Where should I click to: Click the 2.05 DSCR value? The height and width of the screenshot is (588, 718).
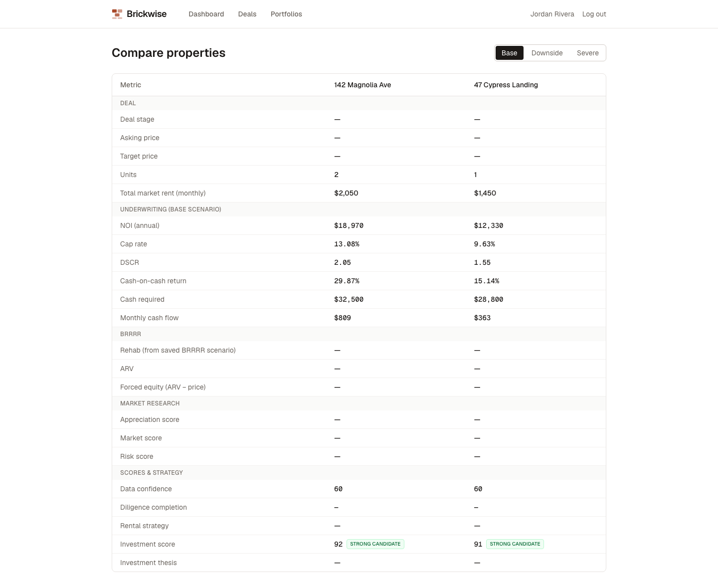(x=343, y=262)
